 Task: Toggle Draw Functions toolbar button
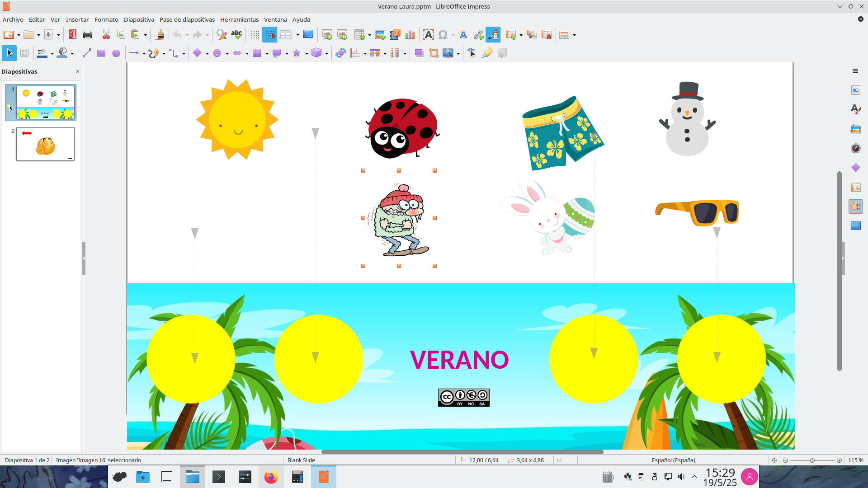point(493,35)
